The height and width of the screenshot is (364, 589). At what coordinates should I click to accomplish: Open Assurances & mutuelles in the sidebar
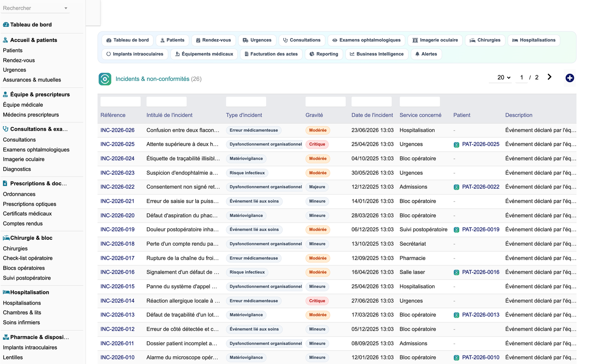tap(32, 80)
